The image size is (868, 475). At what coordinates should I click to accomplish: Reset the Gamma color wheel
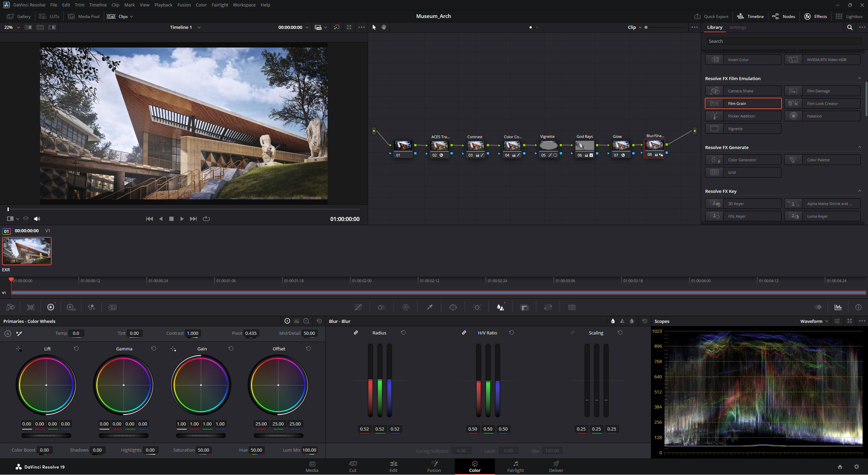coord(153,348)
